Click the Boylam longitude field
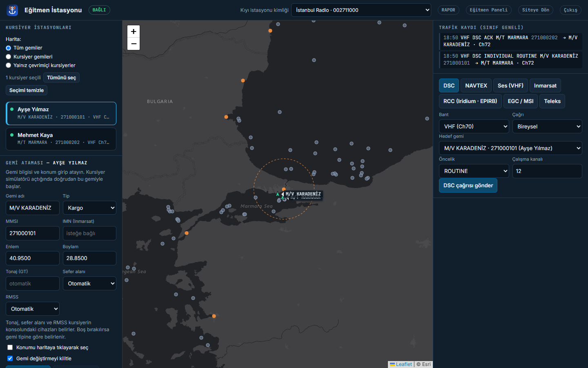The height and width of the screenshot is (368, 588). coord(89,258)
